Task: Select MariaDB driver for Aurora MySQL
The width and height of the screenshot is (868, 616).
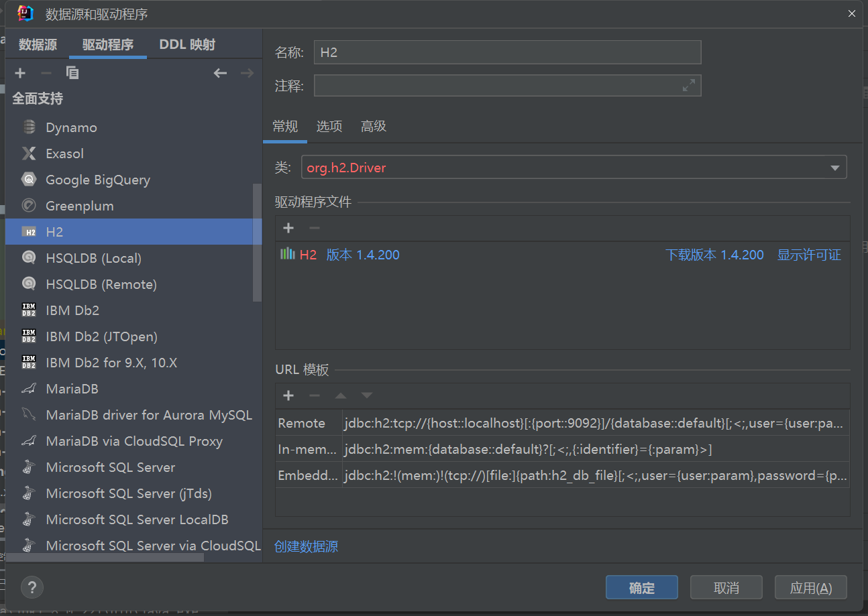Action: [x=149, y=415]
